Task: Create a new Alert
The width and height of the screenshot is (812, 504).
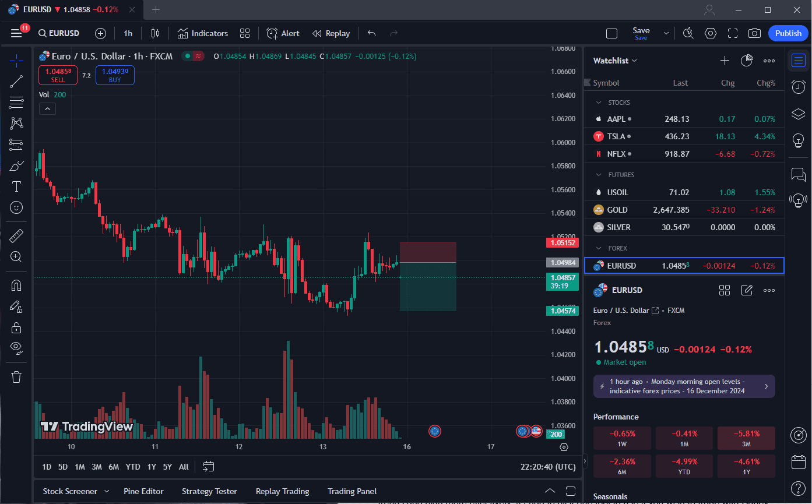Action: click(283, 33)
